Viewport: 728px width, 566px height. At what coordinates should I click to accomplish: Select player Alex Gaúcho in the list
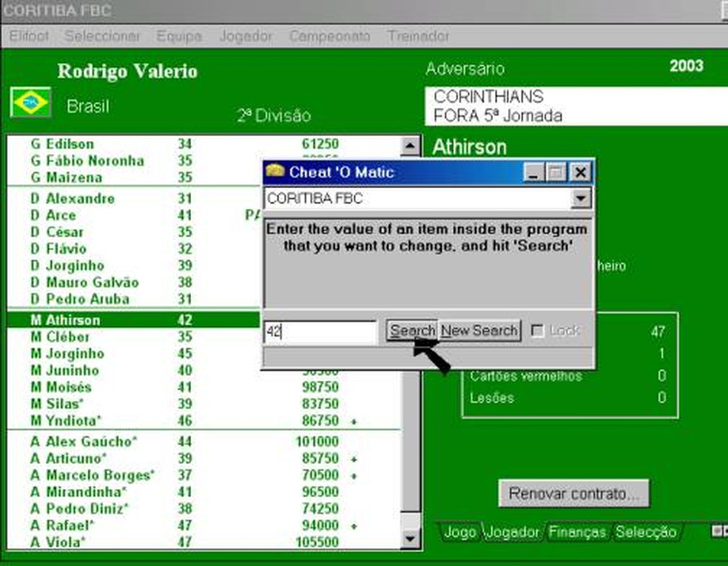[203, 441]
